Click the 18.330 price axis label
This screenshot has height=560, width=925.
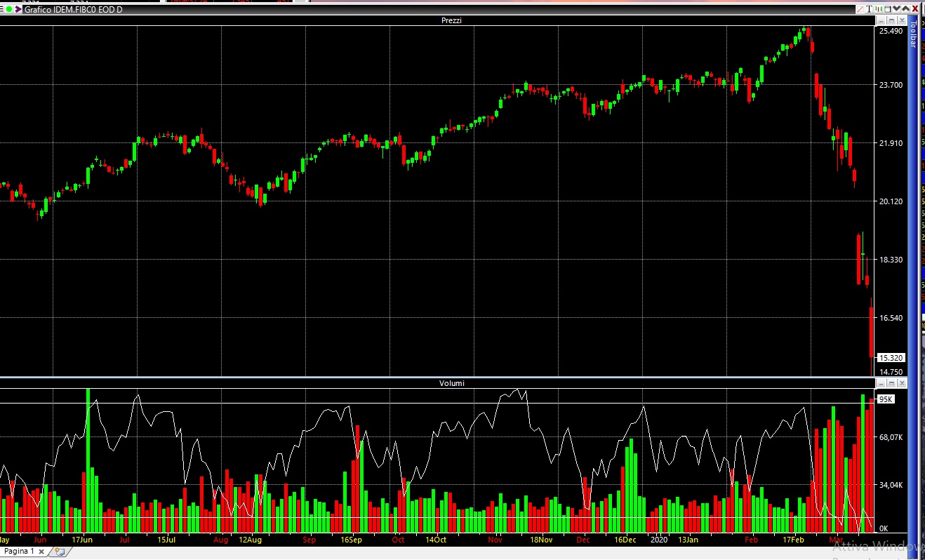coord(891,260)
